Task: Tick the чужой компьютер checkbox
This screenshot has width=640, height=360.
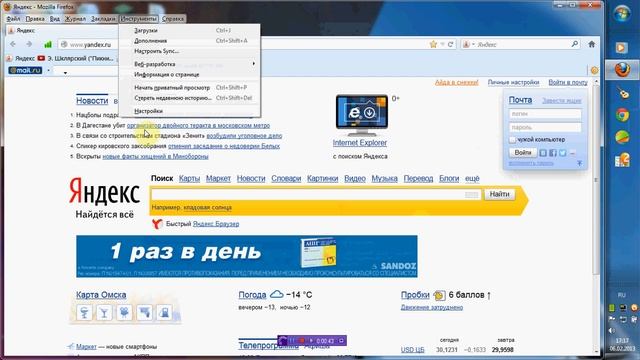Action: pos(512,140)
